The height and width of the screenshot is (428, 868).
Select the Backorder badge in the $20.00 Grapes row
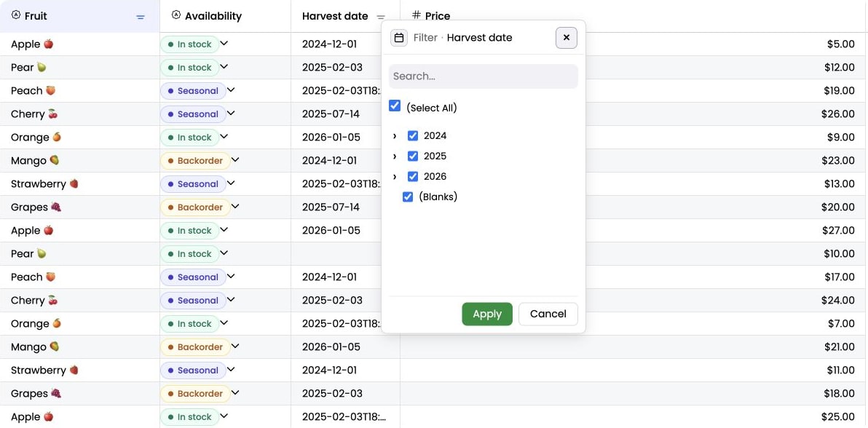(x=195, y=207)
